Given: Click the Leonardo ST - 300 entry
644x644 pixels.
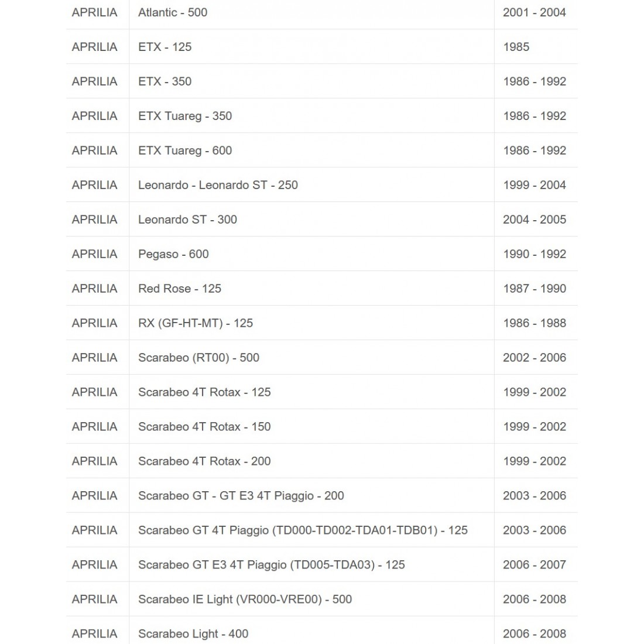Looking at the screenshot, I should (x=187, y=220).
